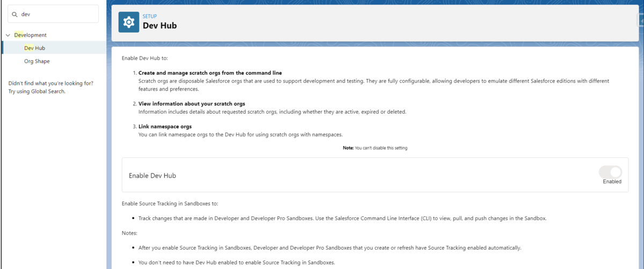
Task: Click 'Enable Source Tracking in Sandboxes to:' text
Action: tap(170, 203)
